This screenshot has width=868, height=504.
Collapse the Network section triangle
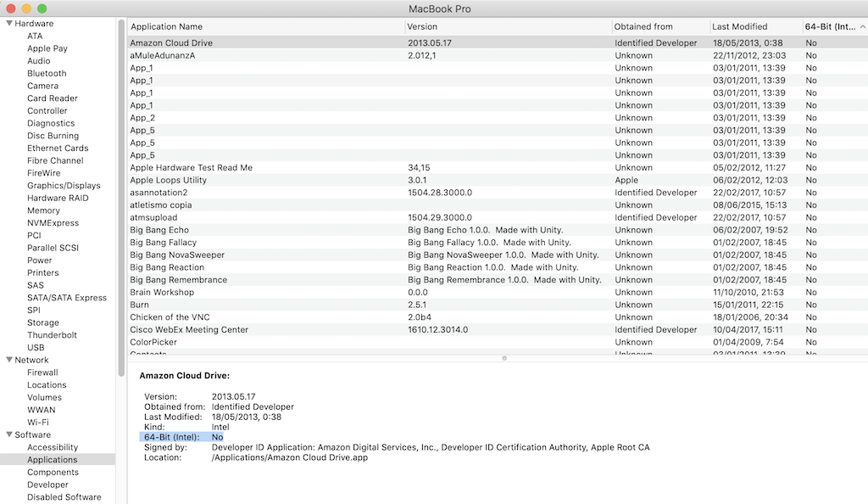8,360
